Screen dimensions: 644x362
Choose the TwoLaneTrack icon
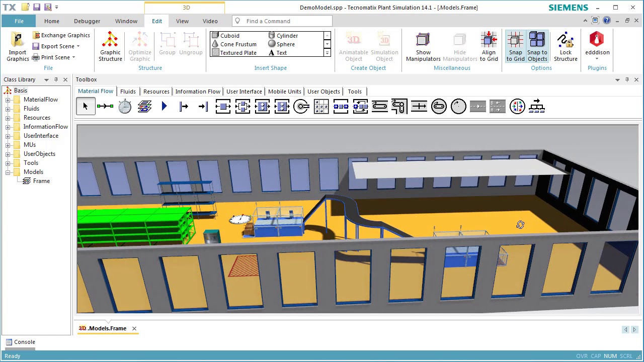[x=498, y=106]
